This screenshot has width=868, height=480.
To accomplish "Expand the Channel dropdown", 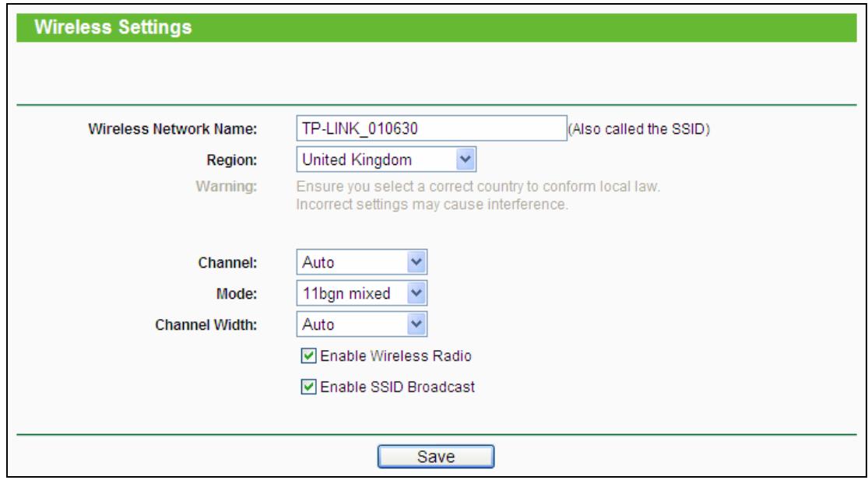I will click(x=362, y=262).
